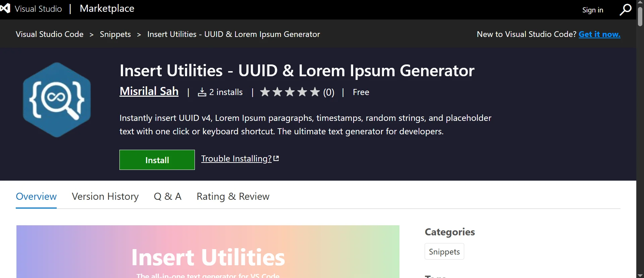Screen dimensions: 644x278
Task: Open publisher Misrilal Sah page
Action: tap(149, 91)
